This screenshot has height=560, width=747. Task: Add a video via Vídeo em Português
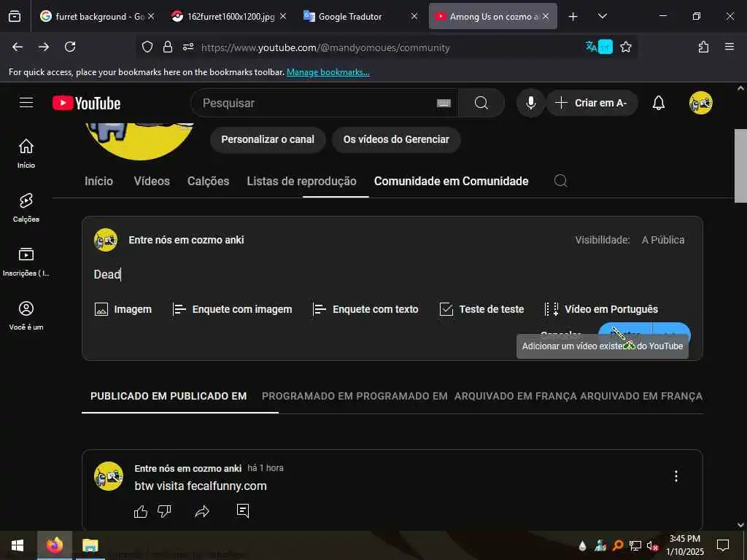click(601, 309)
